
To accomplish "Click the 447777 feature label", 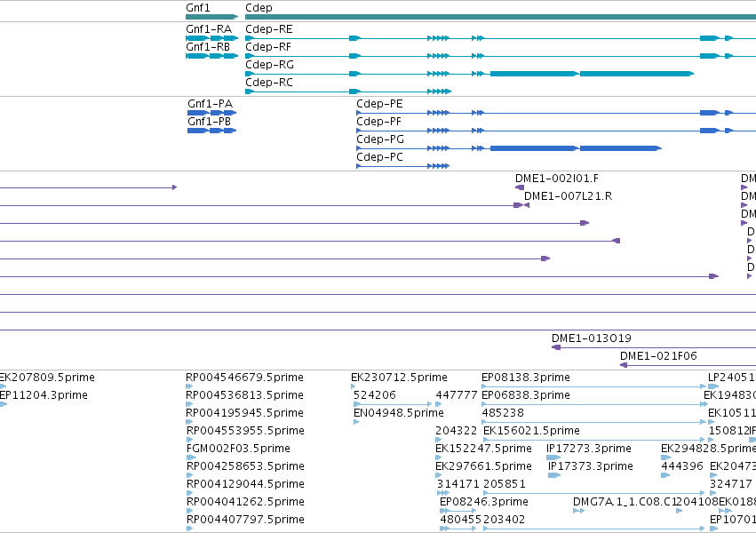I will click(456, 395).
